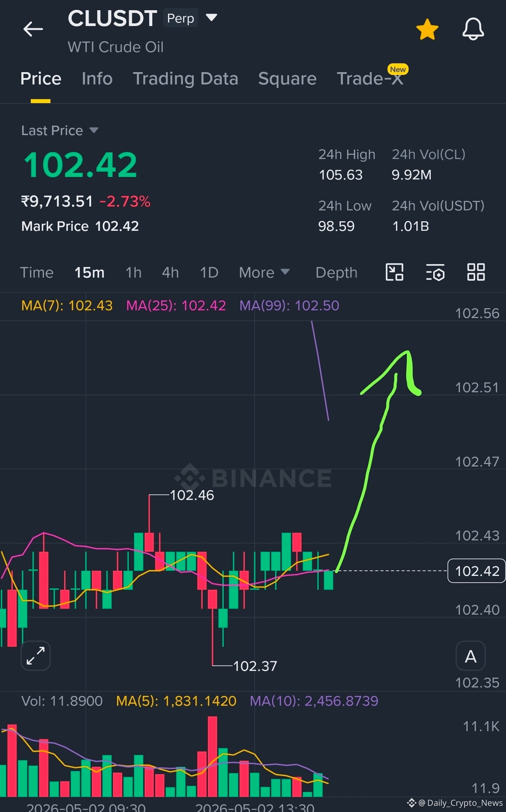Open the Square tab
Image resolution: width=506 pixels, height=812 pixels.
(287, 78)
